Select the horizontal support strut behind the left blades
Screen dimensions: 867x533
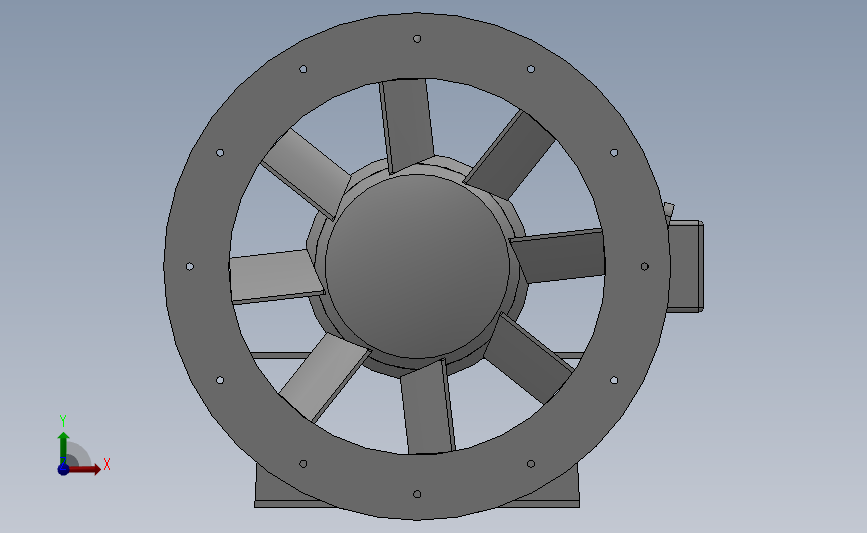click(x=281, y=356)
